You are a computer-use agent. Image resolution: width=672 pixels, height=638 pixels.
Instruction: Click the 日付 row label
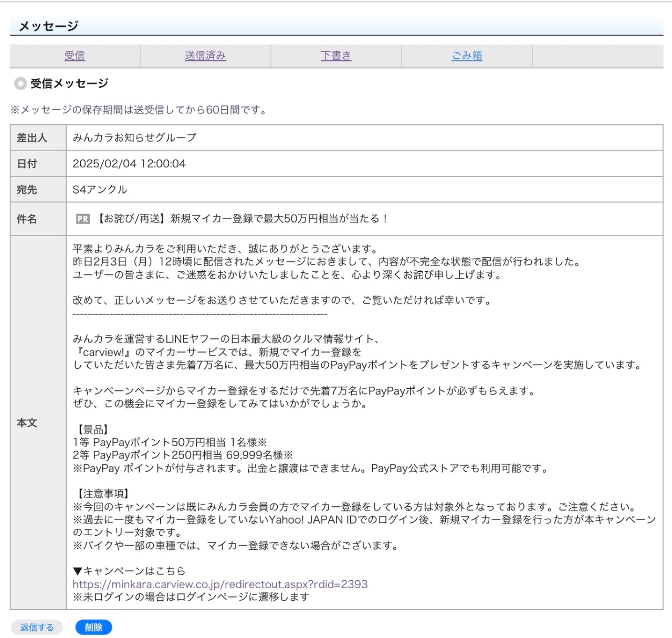(27, 164)
